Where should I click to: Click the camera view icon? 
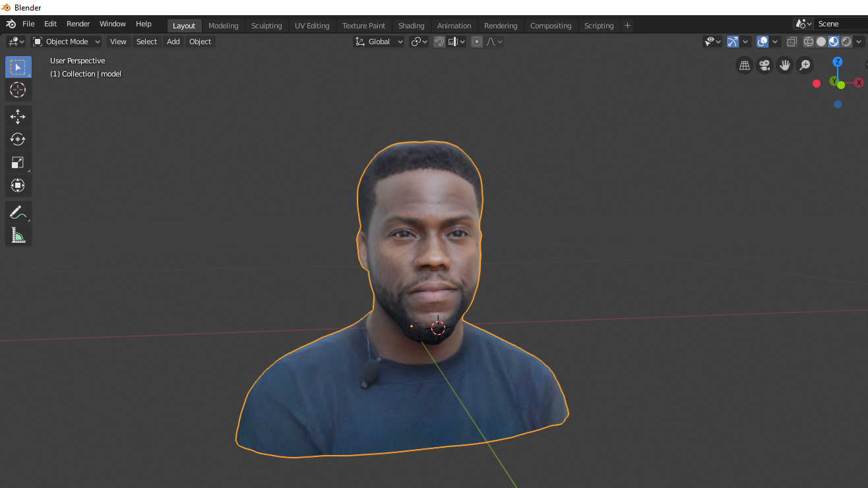[x=764, y=65]
